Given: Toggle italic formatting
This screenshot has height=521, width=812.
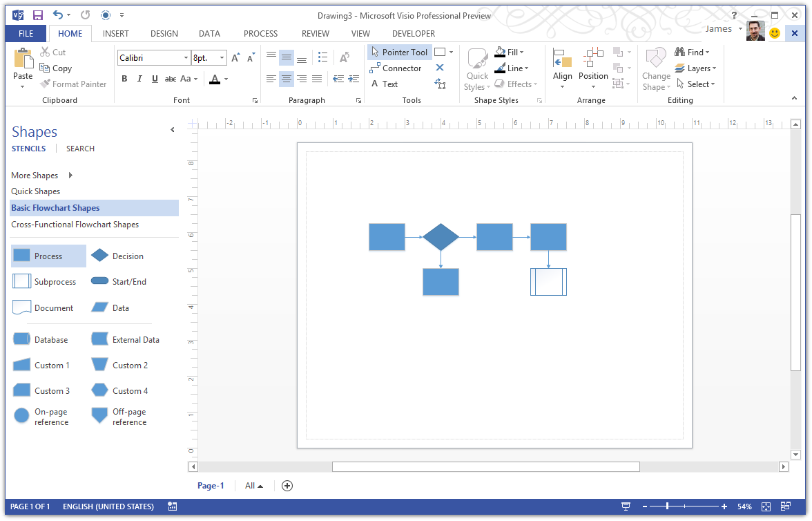Looking at the screenshot, I should click(x=137, y=78).
